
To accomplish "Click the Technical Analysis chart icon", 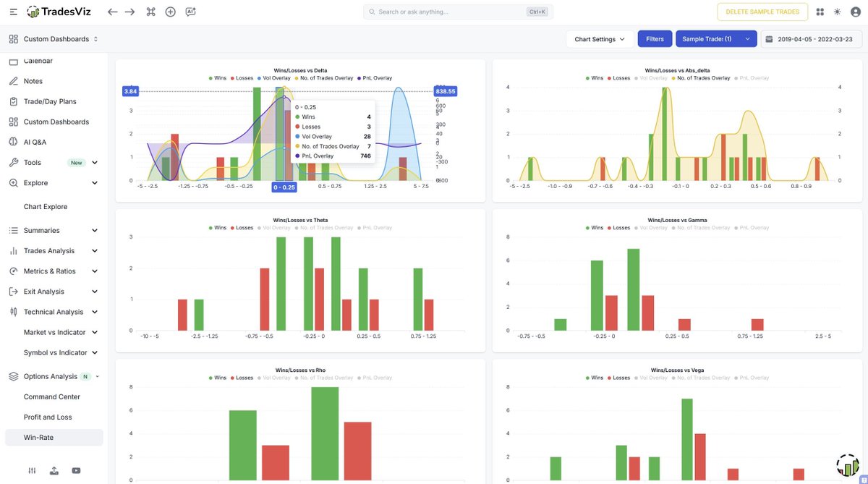I will click(x=13, y=312).
